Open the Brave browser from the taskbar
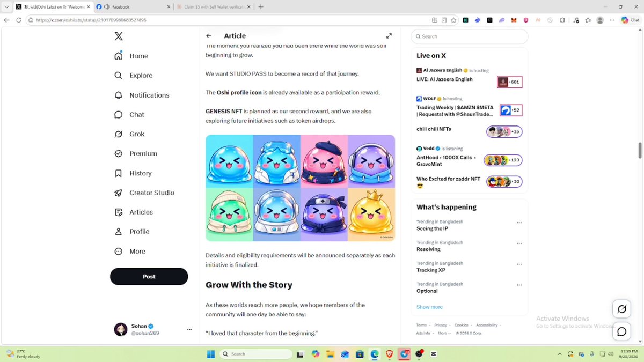The image size is (644, 362). click(x=389, y=354)
